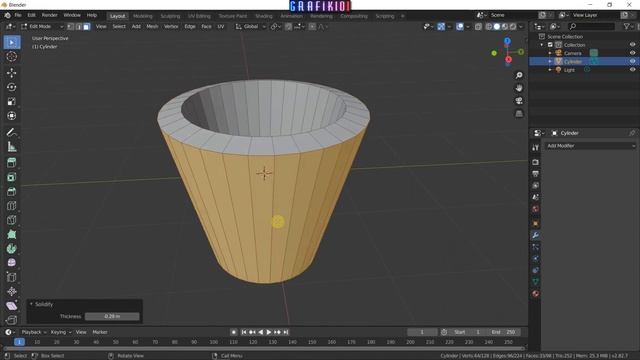Select the Select Box tool
The image size is (640, 360).
click(x=12, y=42)
